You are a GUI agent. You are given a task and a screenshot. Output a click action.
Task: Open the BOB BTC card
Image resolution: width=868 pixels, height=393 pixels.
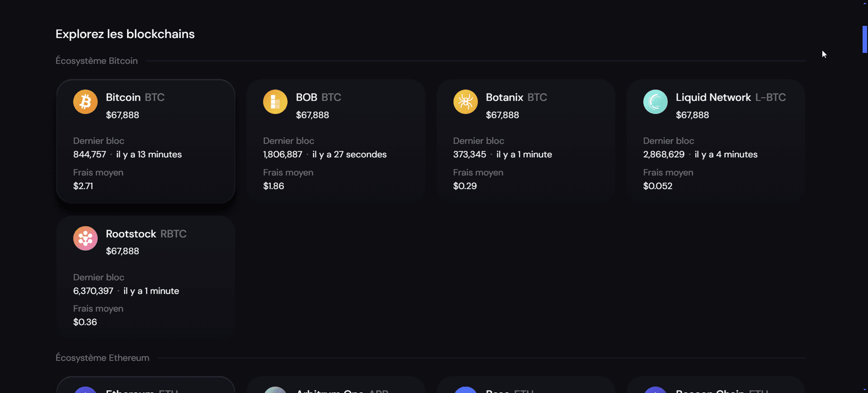click(335, 141)
